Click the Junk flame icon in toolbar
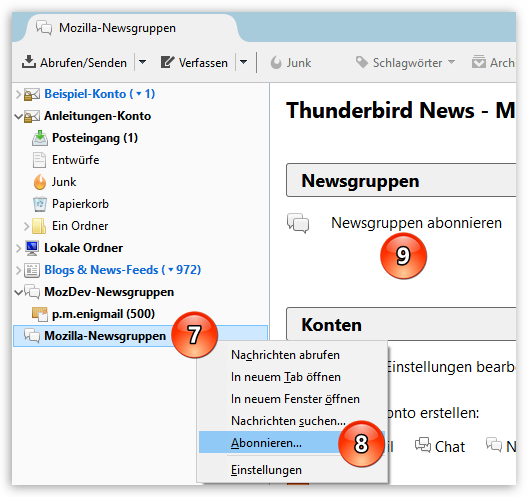The width and height of the screenshot is (528, 497). click(x=276, y=63)
